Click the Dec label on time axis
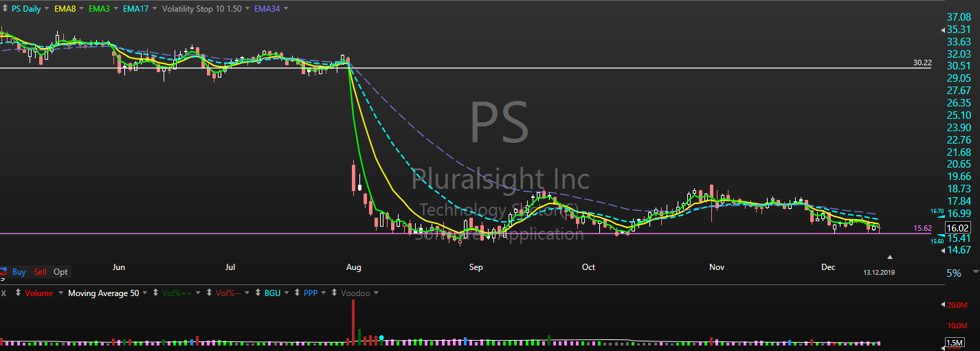The image size is (980, 351). [x=828, y=267]
